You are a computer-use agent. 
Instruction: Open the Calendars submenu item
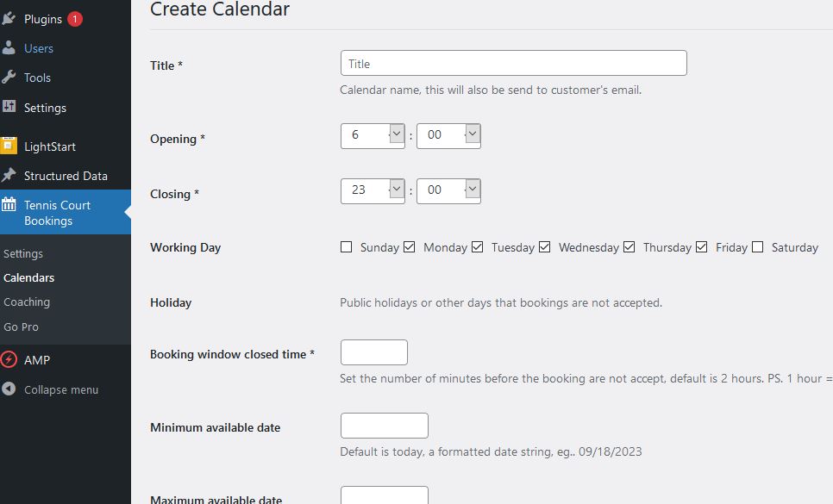coord(28,277)
